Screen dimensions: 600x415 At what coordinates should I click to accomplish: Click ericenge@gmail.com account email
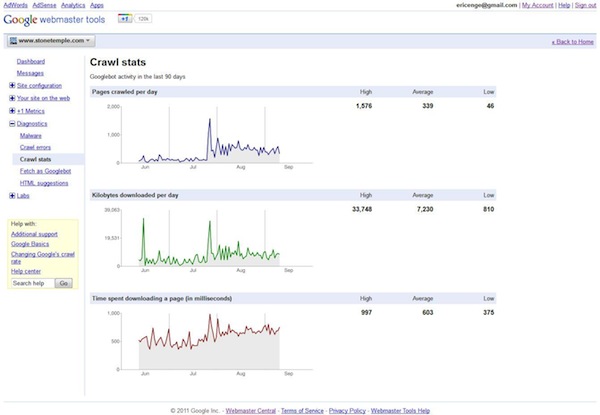tap(486, 5)
